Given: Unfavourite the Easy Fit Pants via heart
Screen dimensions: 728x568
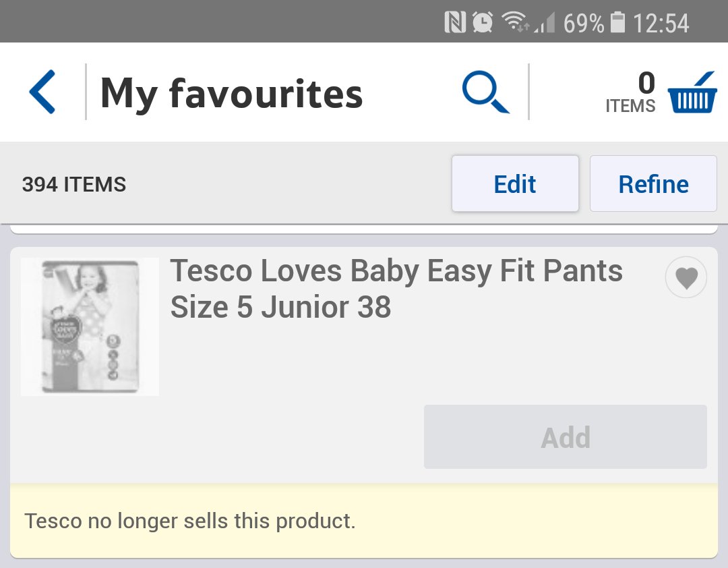Looking at the screenshot, I should [686, 278].
